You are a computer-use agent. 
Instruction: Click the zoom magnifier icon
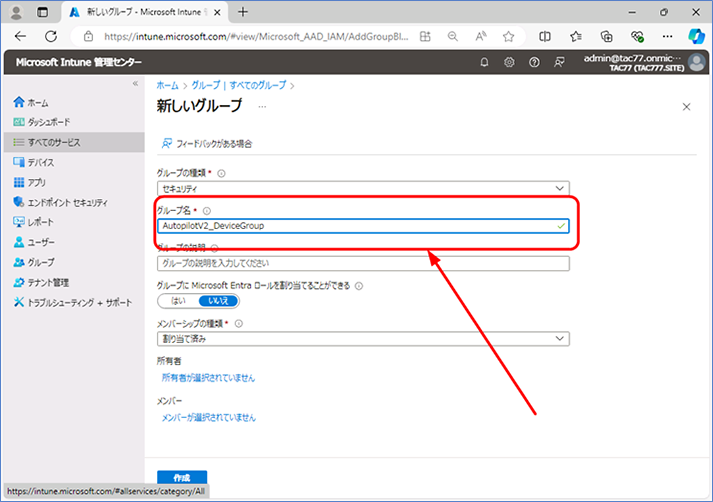click(x=452, y=36)
